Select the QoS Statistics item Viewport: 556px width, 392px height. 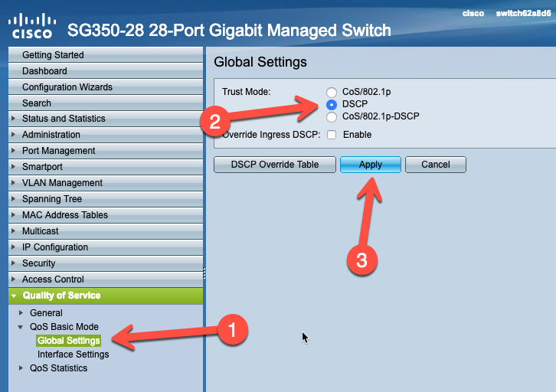point(58,368)
